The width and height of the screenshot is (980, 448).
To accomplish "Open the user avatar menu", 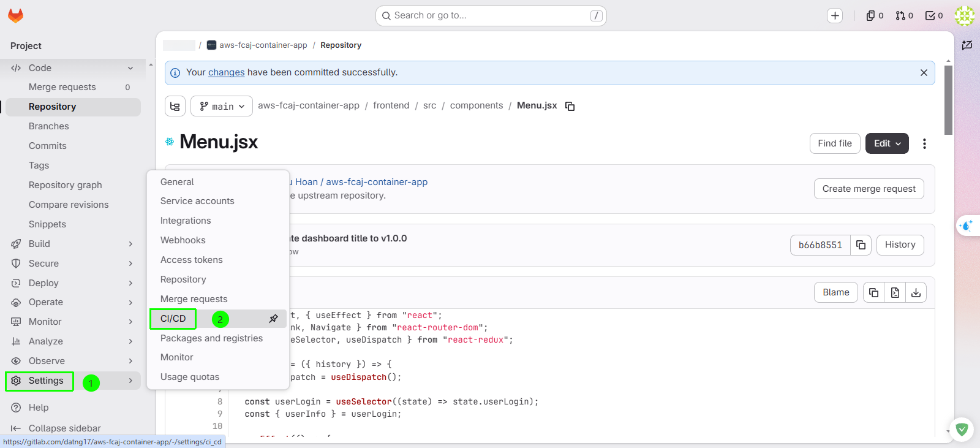I will point(965,16).
